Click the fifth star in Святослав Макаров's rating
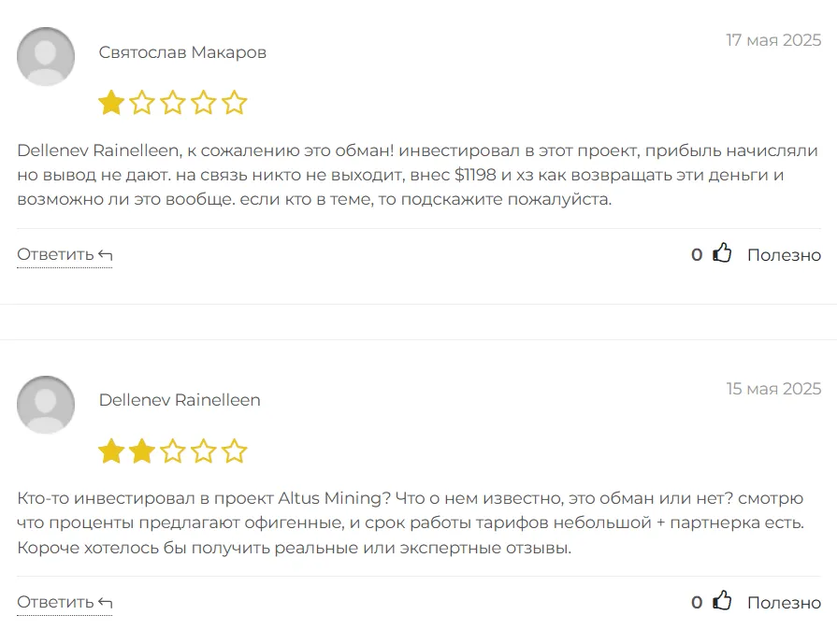 point(235,103)
